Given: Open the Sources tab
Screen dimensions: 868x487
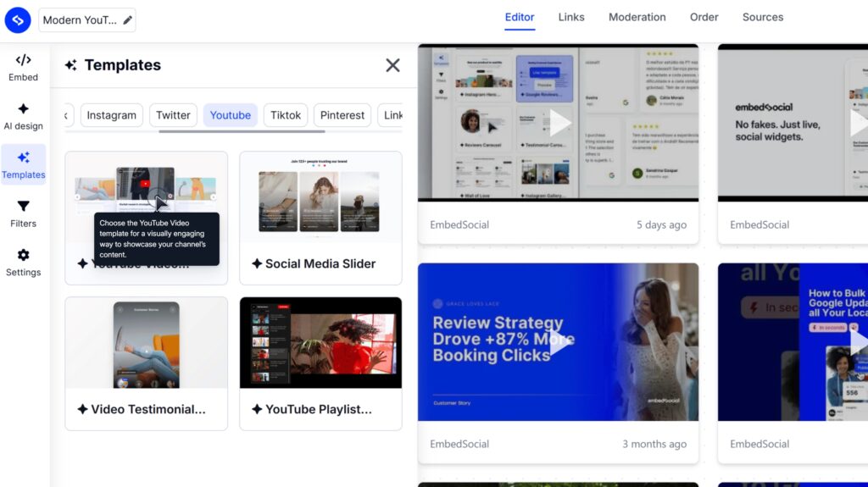Looking at the screenshot, I should [763, 17].
